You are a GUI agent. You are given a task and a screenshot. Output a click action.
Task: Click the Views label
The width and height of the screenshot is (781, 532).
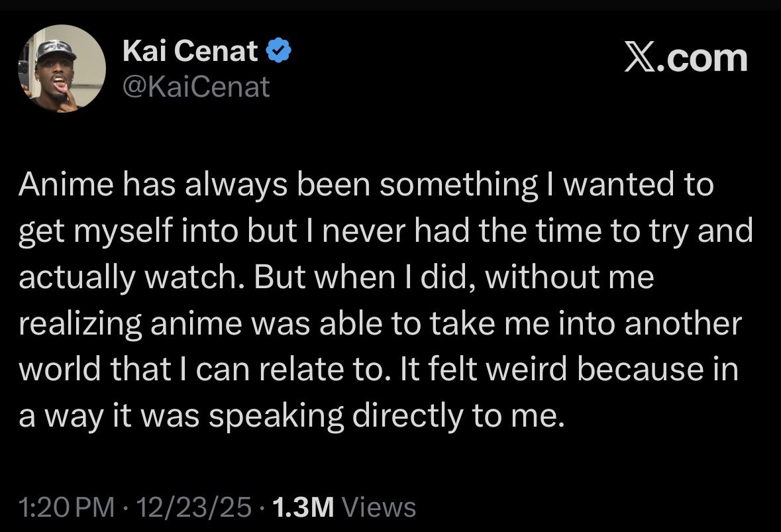point(378,507)
